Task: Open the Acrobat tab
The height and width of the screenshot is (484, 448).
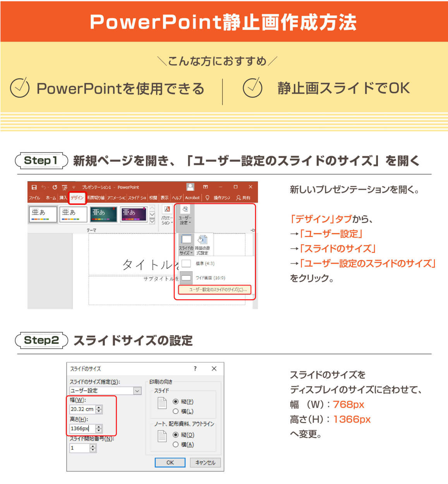Action: coord(192,197)
